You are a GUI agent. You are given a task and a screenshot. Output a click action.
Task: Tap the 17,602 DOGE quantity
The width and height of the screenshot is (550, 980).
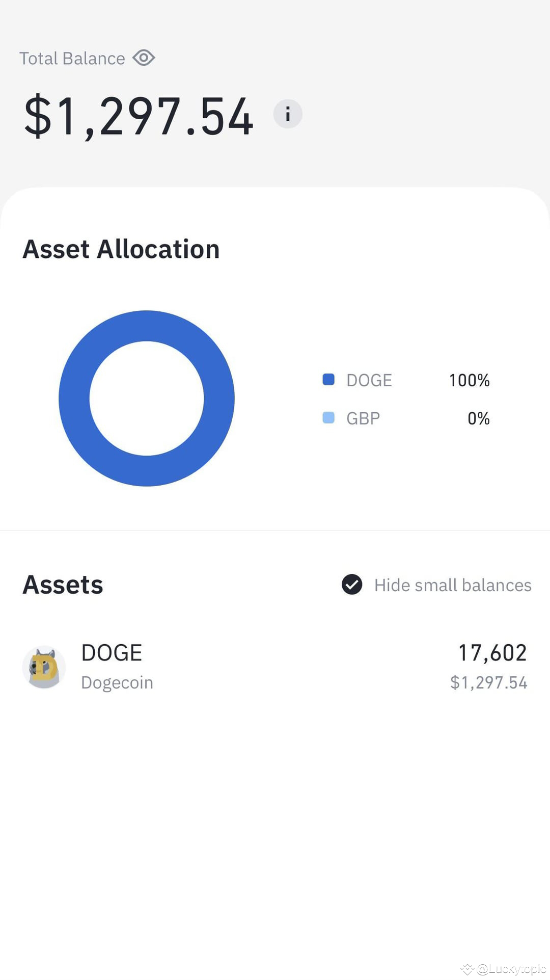[x=492, y=653]
